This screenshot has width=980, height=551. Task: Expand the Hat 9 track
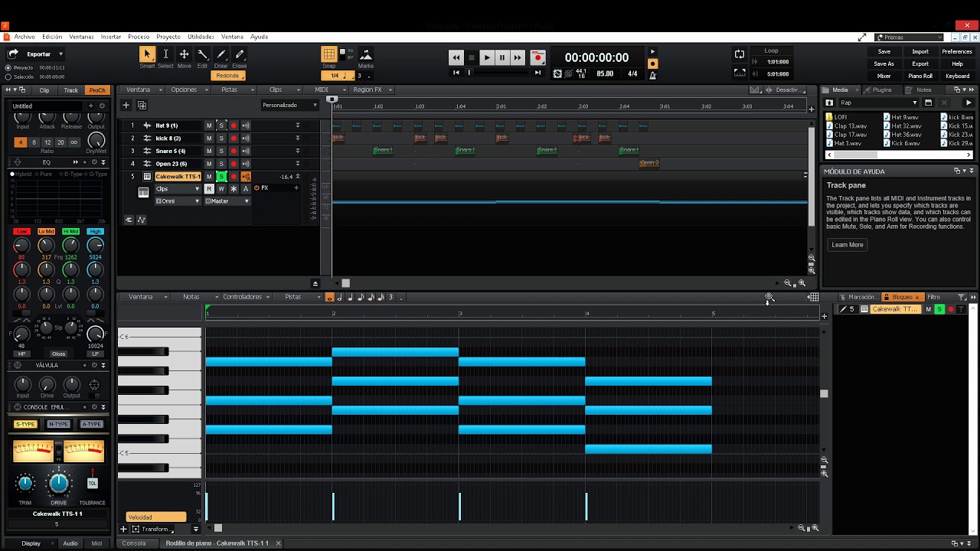(298, 126)
